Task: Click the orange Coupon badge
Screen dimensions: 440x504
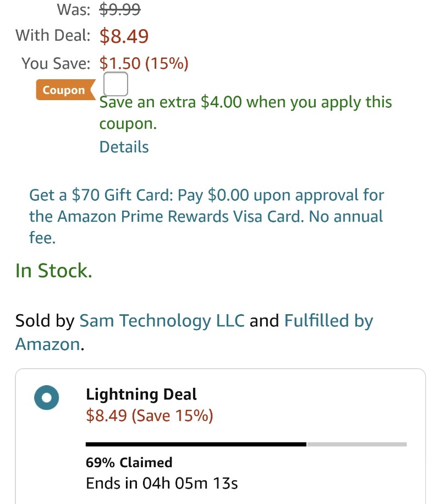Action: (x=65, y=90)
